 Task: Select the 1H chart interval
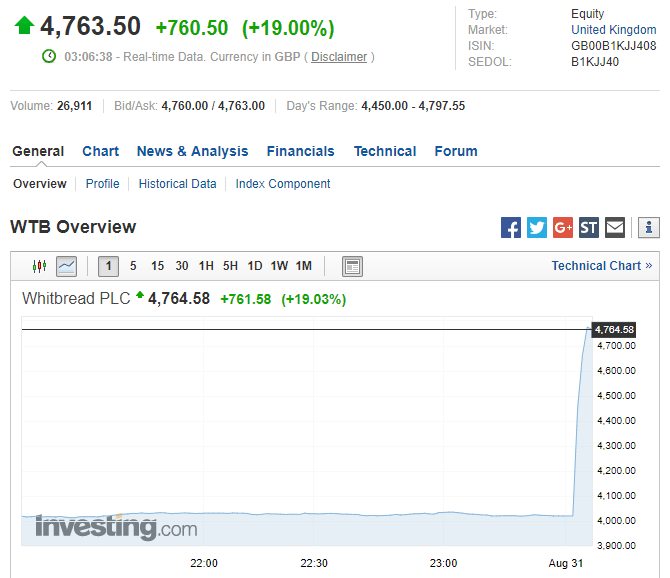pyautogui.click(x=206, y=266)
